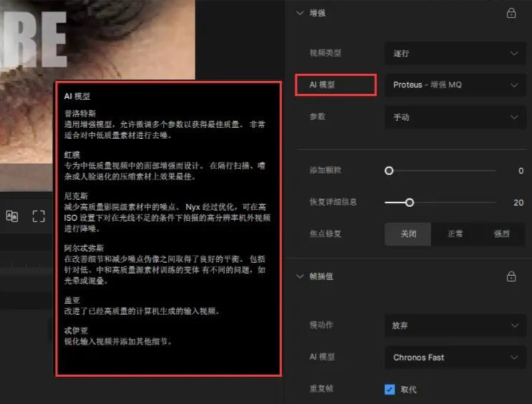532x404 pixels.
Task: Click the 虹膜 heading in the tooltip
Action: [72, 155]
